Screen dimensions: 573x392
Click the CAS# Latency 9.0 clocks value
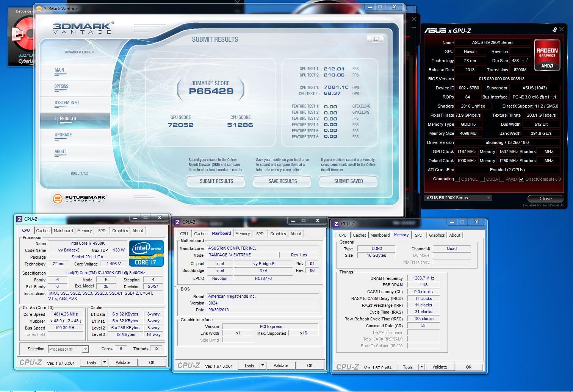pyautogui.click(x=423, y=292)
